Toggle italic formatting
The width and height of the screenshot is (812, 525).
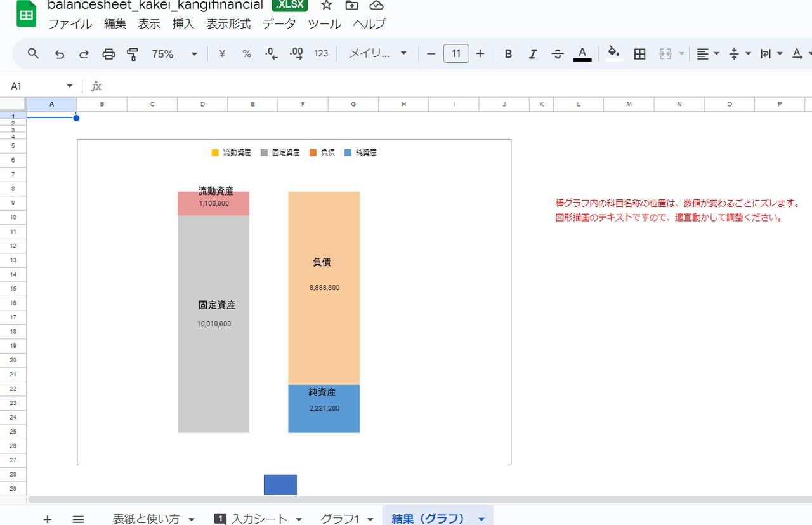(x=533, y=54)
